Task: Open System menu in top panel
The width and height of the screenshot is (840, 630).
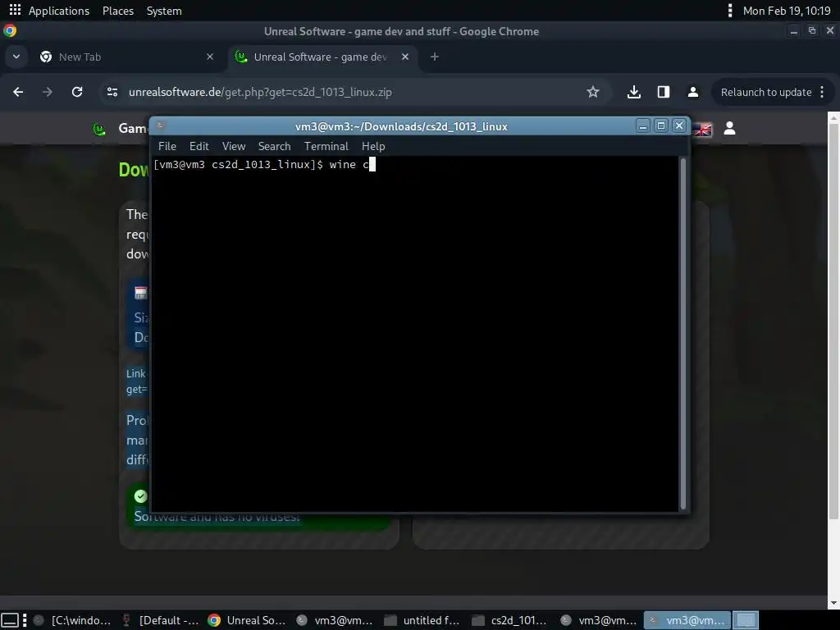Action: point(164,11)
